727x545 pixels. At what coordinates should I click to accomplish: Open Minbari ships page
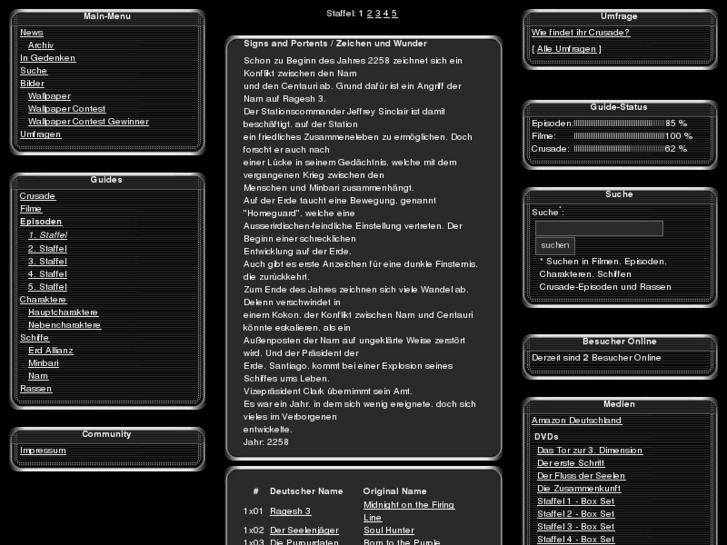[43, 363]
